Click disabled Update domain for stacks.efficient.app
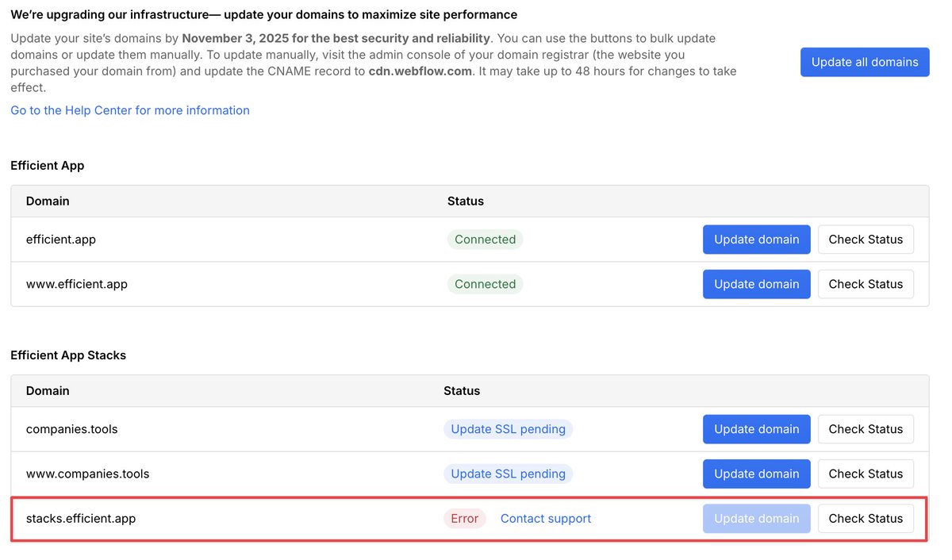952x560 pixels. click(757, 519)
